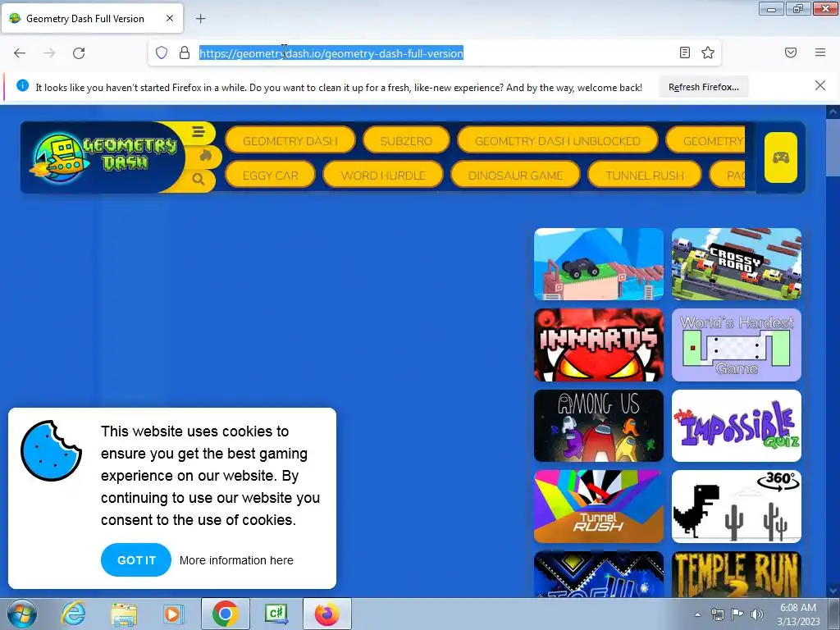
Task: Open the Tunnel Rush game thumbnail
Action: [598, 507]
